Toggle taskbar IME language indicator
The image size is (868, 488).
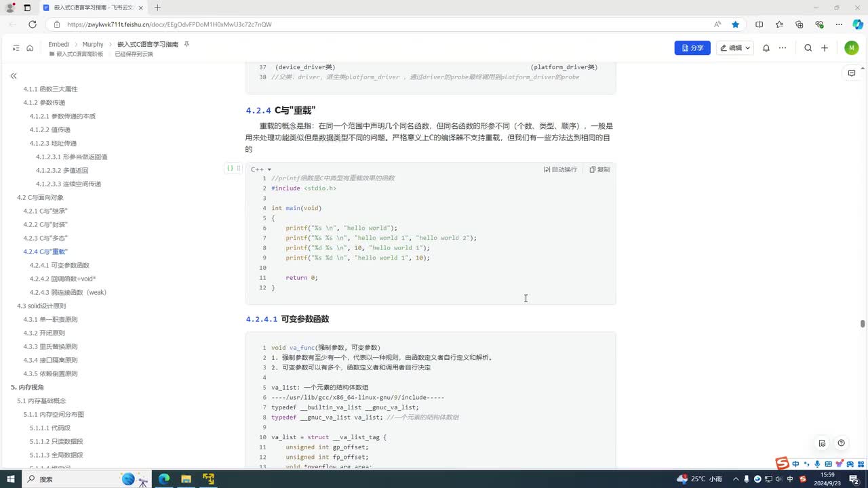790,479
